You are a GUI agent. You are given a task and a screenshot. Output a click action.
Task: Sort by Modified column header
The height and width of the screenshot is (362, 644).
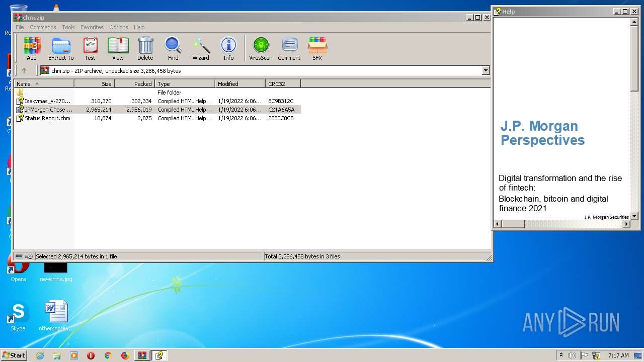click(x=240, y=83)
